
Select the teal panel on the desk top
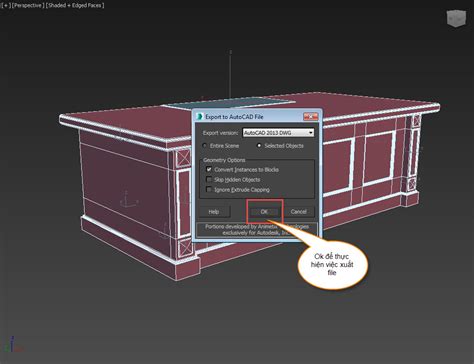(230, 103)
